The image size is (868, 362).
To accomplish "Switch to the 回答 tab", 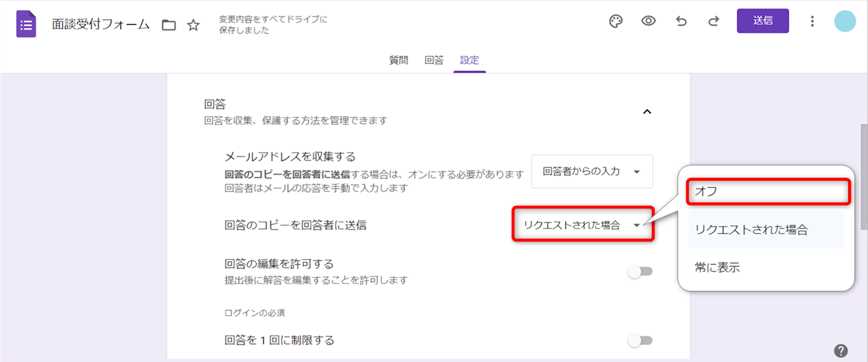I will tap(434, 60).
